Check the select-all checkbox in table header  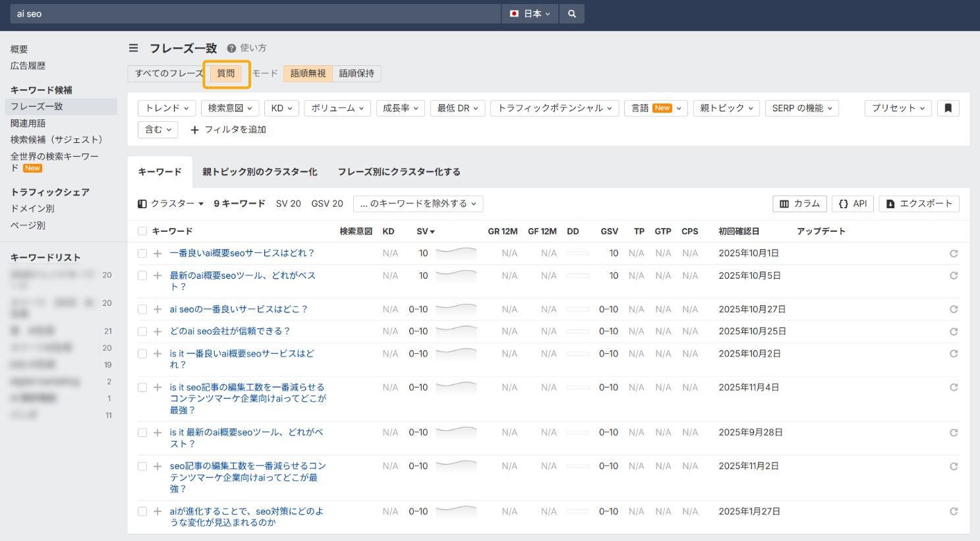[x=142, y=231]
